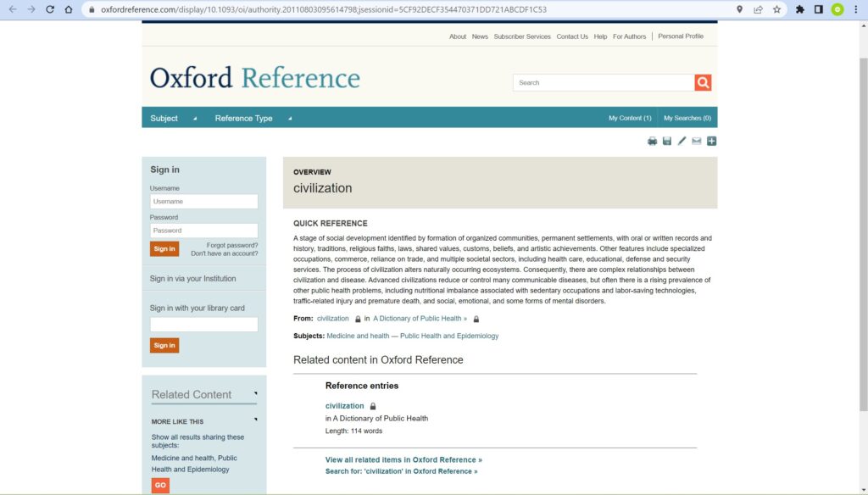Click the pencil cite icon
The width and height of the screenshot is (868, 495).
pyautogui.click(x=682, y=141)
